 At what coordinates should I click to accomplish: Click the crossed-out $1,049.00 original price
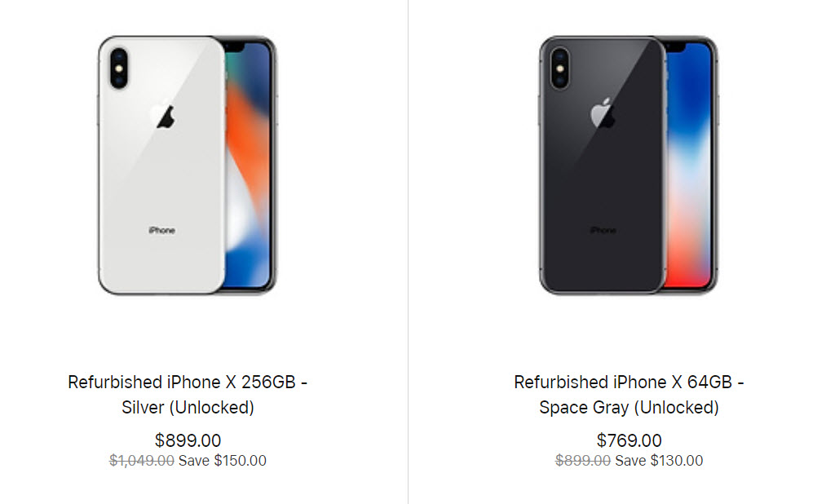point(142,461)
